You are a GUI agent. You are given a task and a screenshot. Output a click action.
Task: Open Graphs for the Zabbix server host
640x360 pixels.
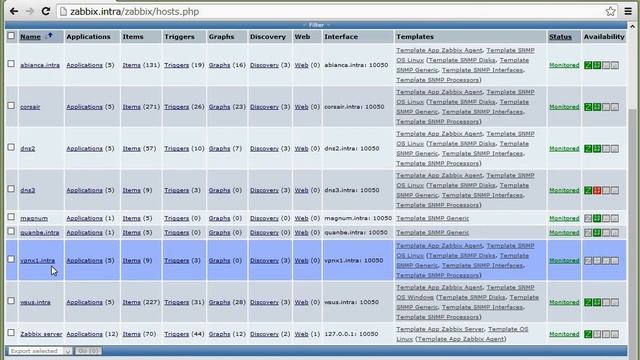point(219,334)
